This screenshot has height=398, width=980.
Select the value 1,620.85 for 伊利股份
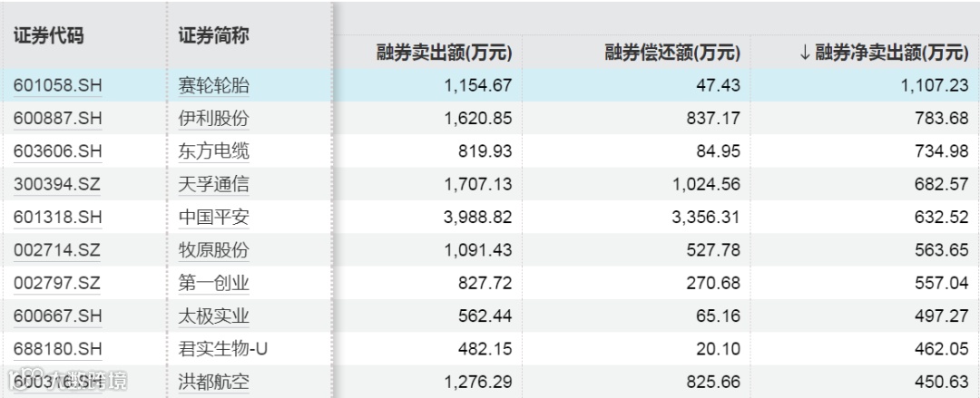[x=478, y=118]
